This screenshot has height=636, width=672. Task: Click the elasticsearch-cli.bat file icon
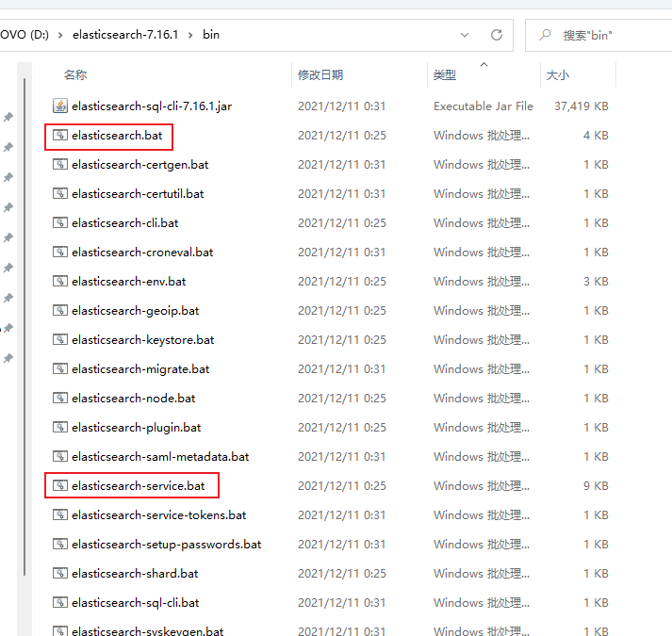coord(60,223)
